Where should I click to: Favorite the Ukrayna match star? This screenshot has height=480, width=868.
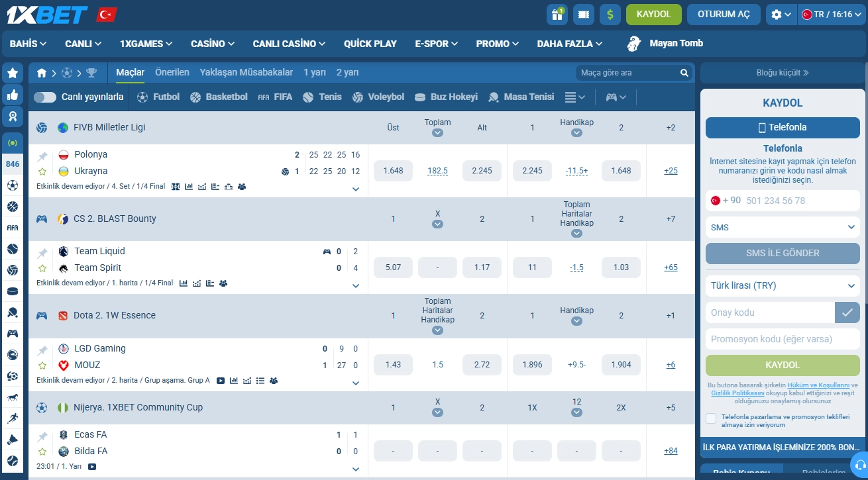[x=42, y=171]
